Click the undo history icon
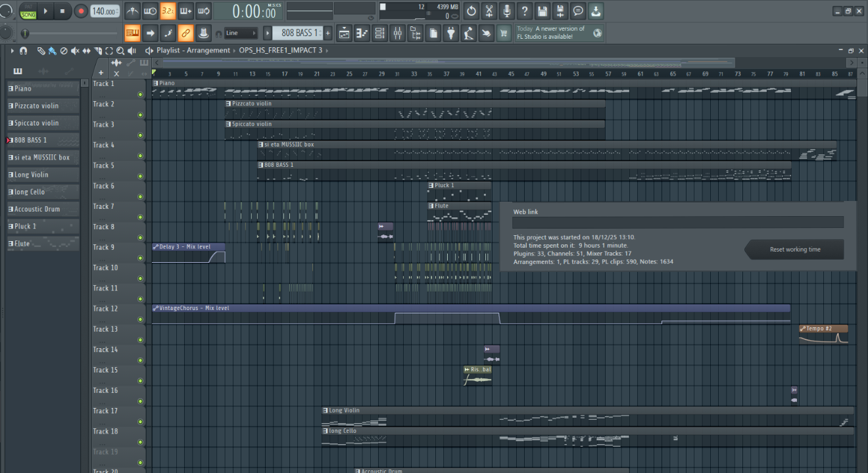The height and width of the screenshot is (473, 868). coord(471,11)
